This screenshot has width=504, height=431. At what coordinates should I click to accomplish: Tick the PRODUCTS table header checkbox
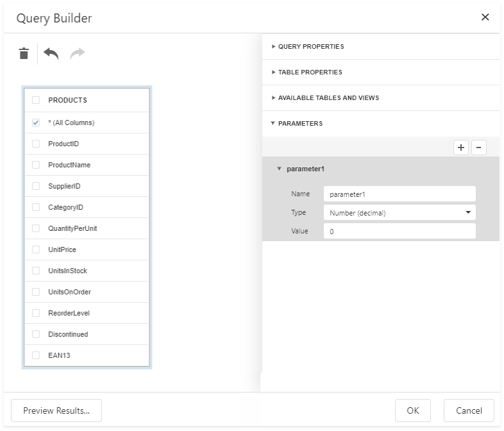point(36,100)
